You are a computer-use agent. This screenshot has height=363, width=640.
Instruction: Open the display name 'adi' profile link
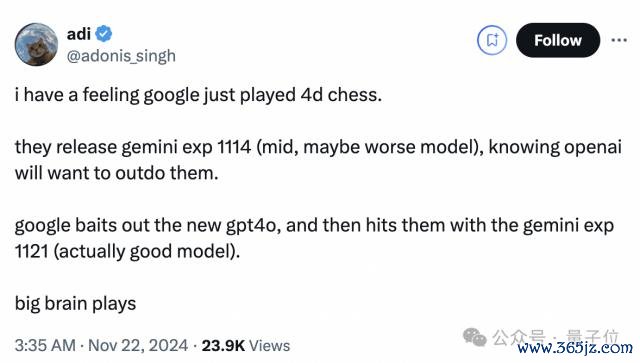[x=79, y=33]
